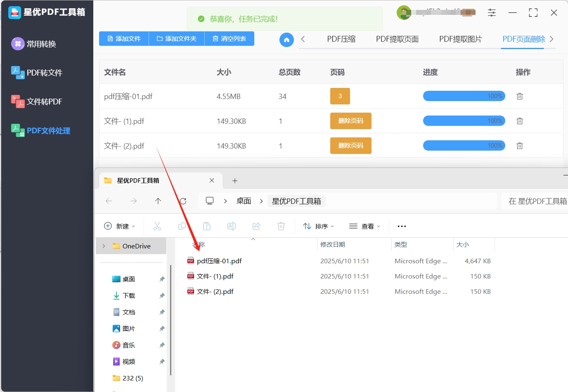Click 删除页码 for 文件- (2).pdf
The height and width of the screenshot is (392, 568).
351,146
